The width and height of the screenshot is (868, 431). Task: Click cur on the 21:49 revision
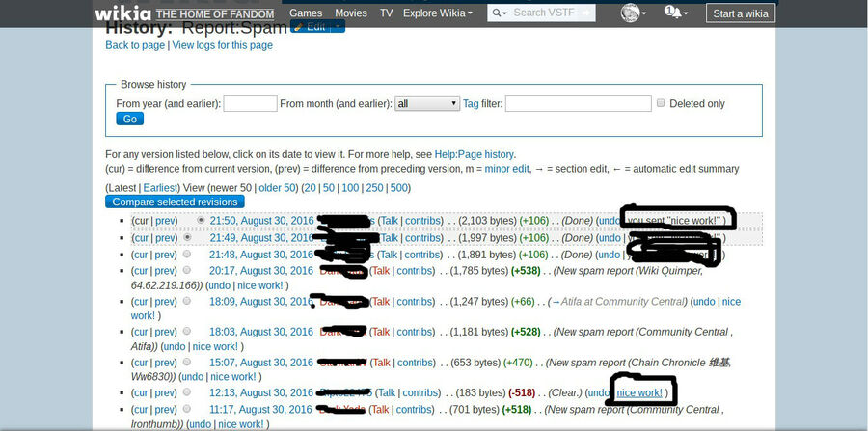coord(141,238)
